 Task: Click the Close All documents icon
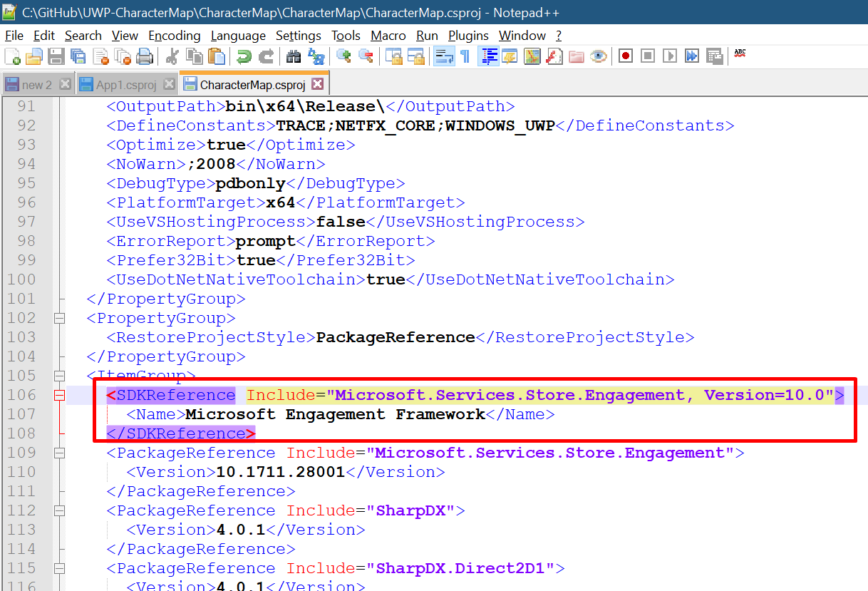pyautogui.click(x=123, y=56)
